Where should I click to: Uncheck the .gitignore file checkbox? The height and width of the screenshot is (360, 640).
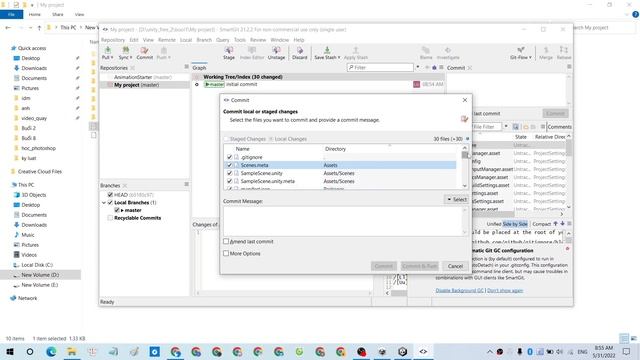[229, 157]
